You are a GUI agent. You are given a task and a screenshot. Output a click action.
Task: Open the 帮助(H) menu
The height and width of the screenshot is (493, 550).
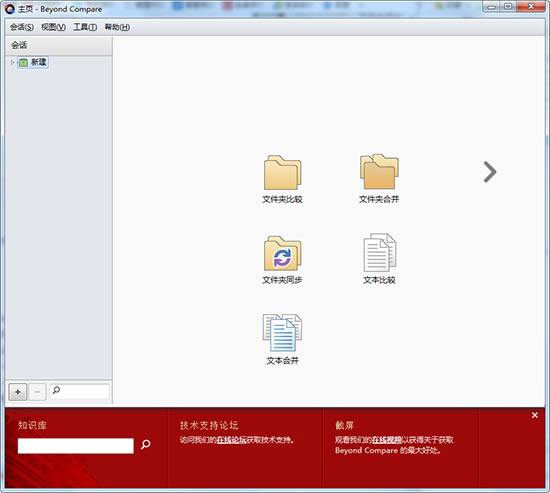tap(117, 27)
